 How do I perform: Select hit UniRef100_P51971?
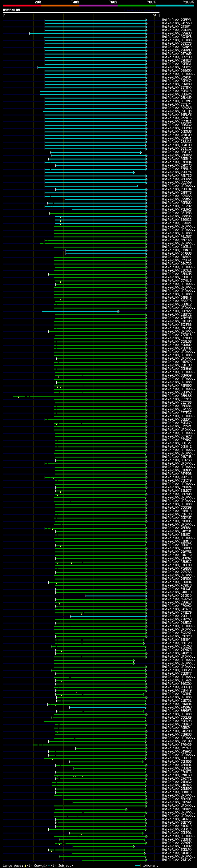[177, 748]
